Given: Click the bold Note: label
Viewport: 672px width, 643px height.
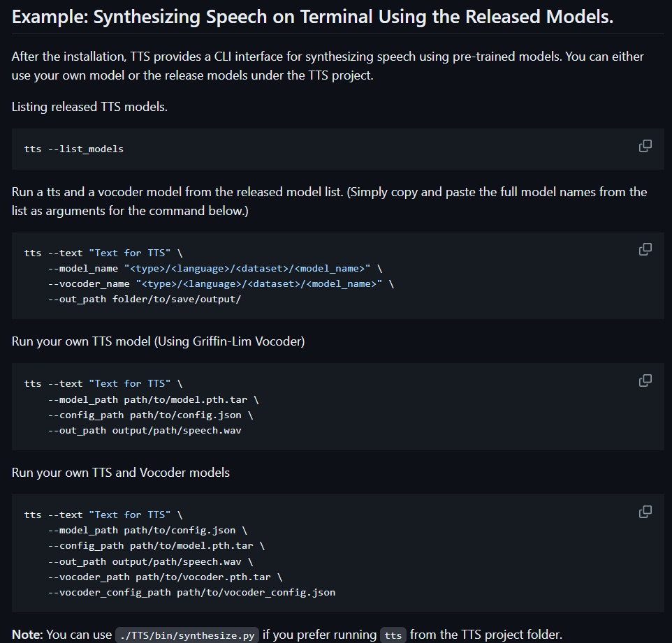Looking at the screenshot, I should [x=27, y=635].
